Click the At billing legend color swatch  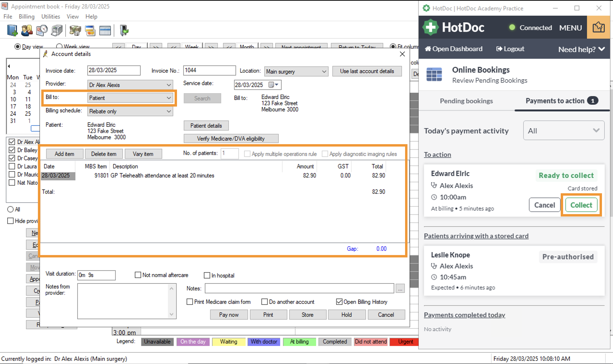[299, 342]
